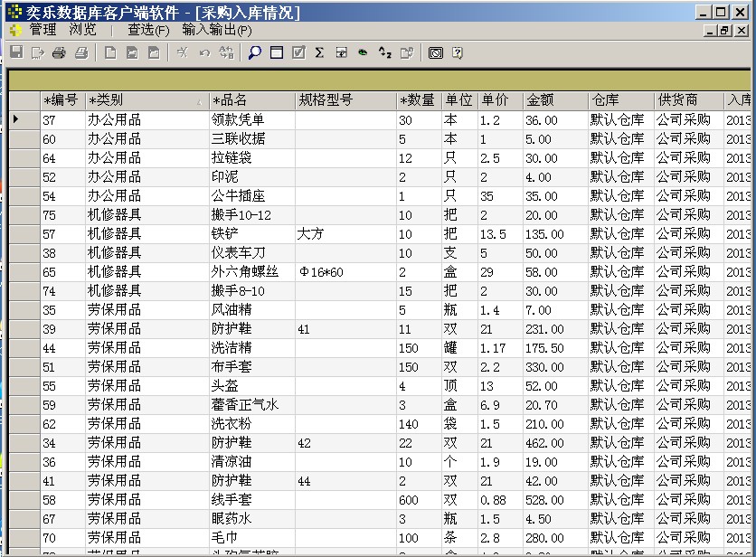This screenshot has width=756, height=557.
Task: Click the Sigma sum icon
Action: (319, 53)
